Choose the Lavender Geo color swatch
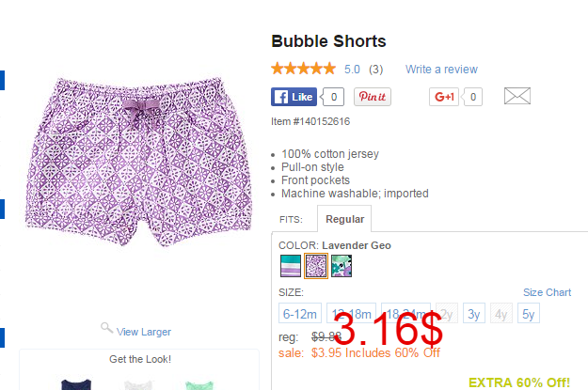Viewport: 588px width, 390px height. click(316, 266)
